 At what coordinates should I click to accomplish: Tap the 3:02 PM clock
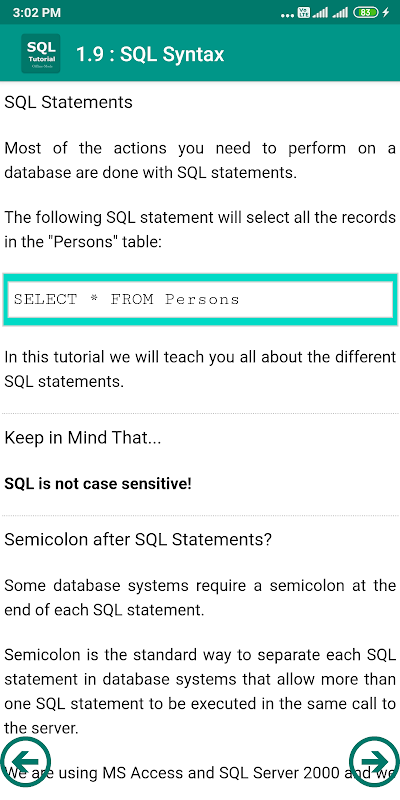37,13
